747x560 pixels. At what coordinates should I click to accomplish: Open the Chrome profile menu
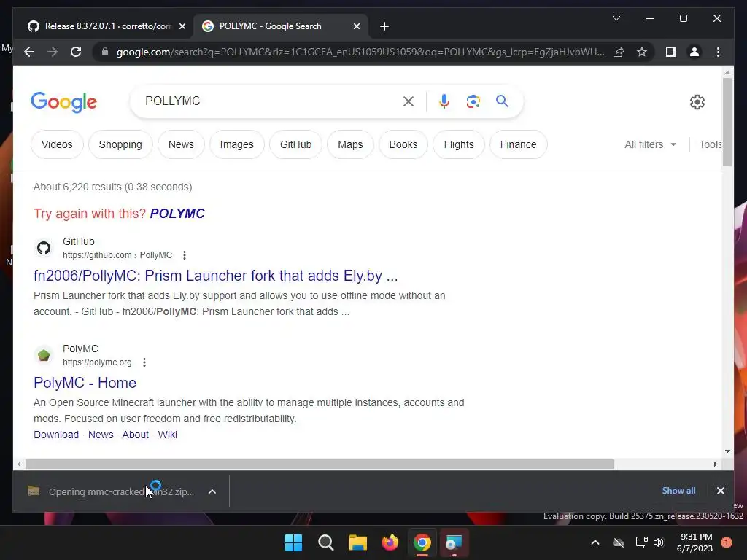[x=694, y=52]
